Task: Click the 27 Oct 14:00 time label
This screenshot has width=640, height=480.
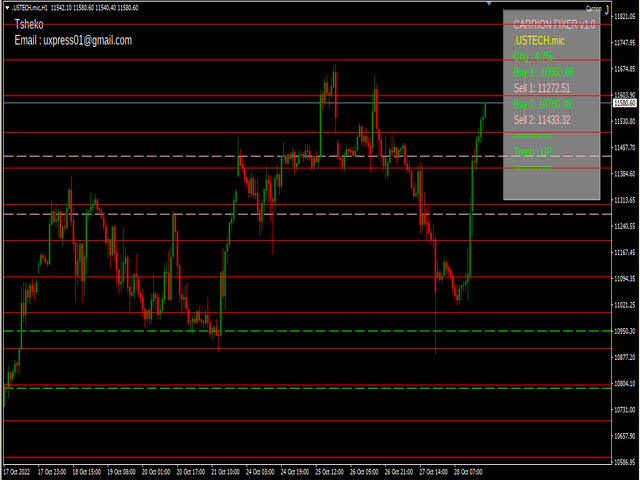Action: [434, 472]
